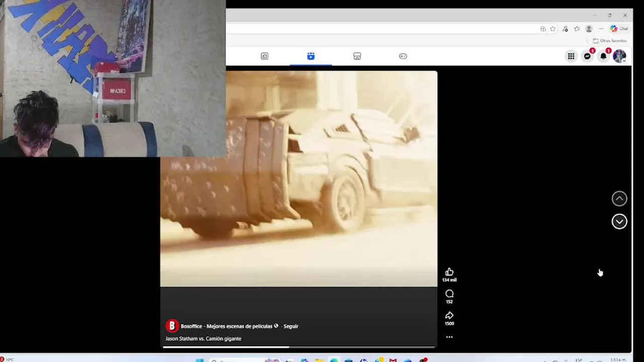Viewport: 644px width, 362px height.
Task: Open Edge settings and more menu
Action: click(601, 29)
